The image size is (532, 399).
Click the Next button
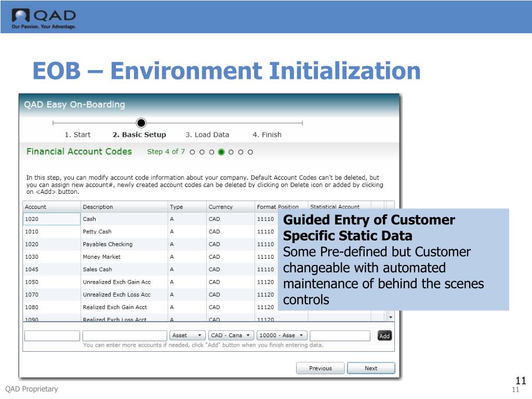[x=371, y=368]
